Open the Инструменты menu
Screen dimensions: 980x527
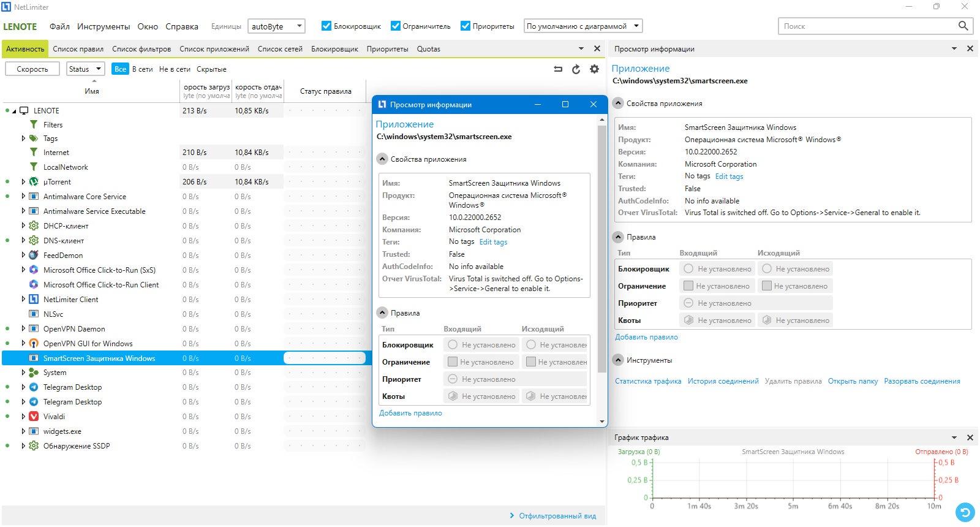click(104, 26)
